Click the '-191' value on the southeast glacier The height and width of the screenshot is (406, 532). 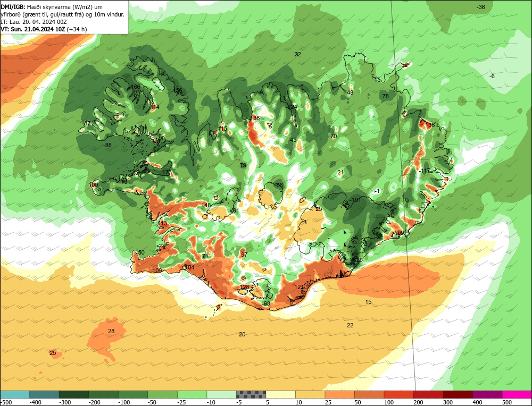click(x=355, y=200)
